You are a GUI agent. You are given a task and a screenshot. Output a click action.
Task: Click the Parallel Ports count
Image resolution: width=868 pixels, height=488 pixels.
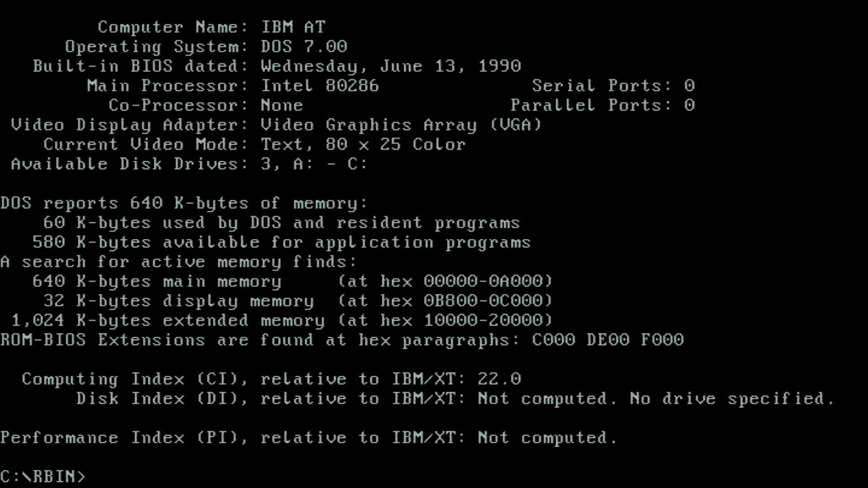689,105
